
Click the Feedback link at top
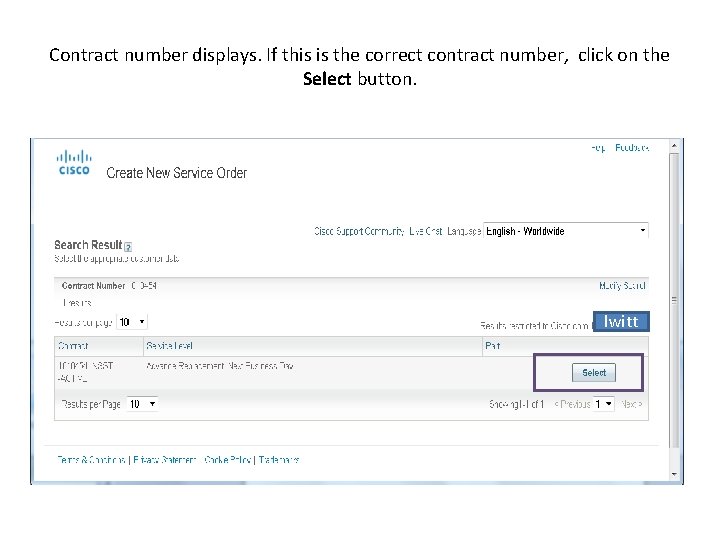click(x=632, y=148)
